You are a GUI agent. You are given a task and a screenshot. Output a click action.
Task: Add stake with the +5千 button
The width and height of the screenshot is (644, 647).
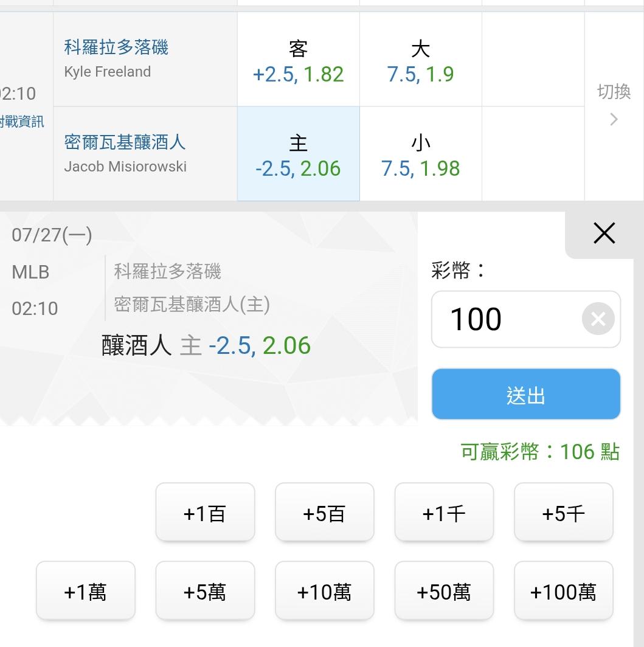point(564,512)
